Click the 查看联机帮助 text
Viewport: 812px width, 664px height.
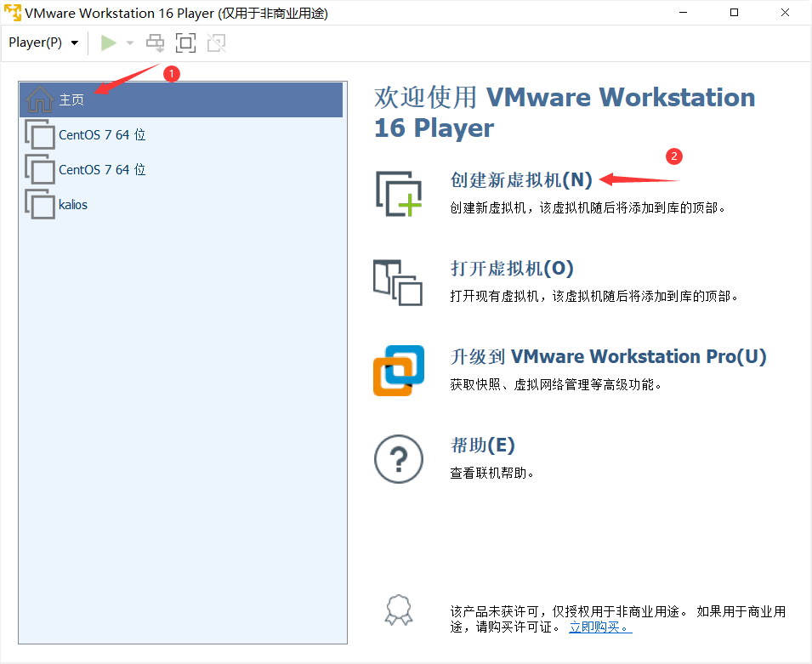coord(491,473)
